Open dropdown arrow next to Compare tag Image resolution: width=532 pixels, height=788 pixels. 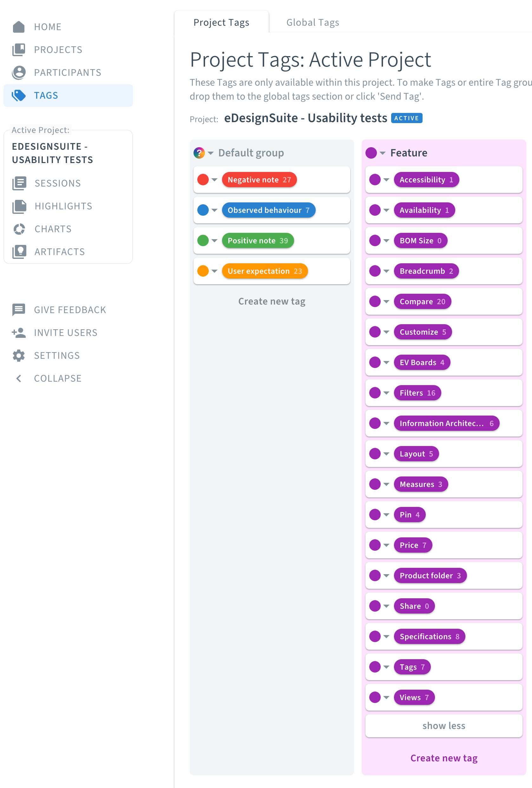386,301
